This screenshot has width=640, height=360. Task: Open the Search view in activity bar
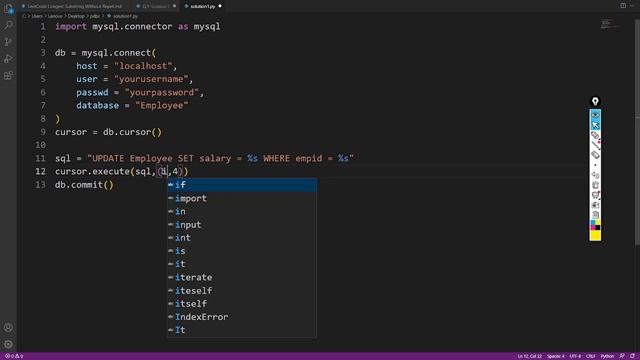coord(8,25)
